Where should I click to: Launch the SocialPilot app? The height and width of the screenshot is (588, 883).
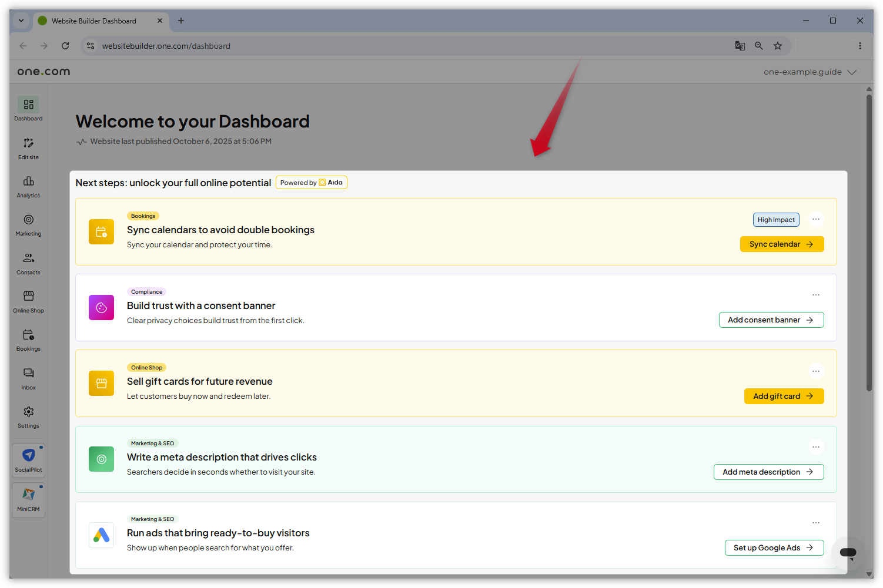point(28,460)
